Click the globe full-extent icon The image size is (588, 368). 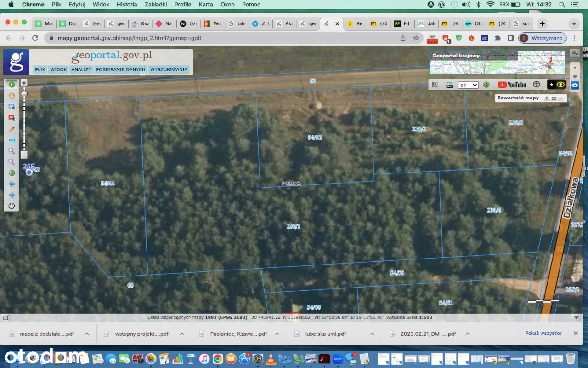[11, 173]
